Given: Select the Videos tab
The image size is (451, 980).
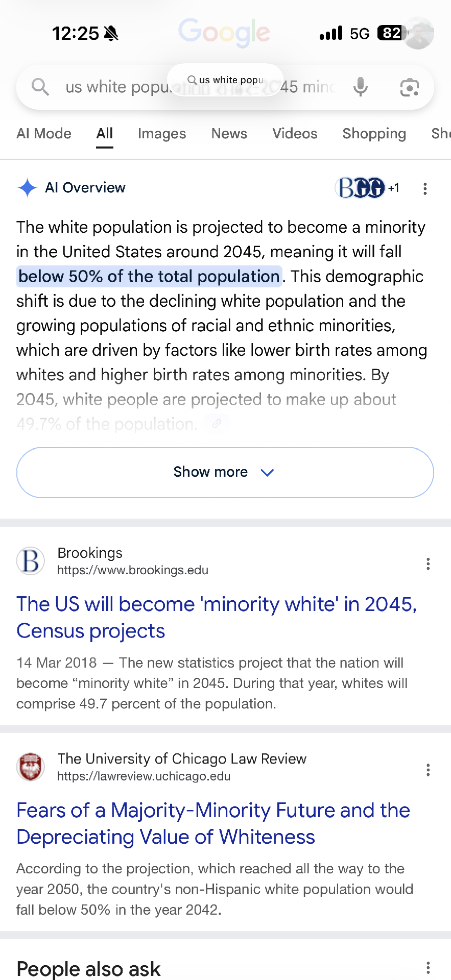Looking at the screenshot, I should pyautogui.click(x=295, y=134).
